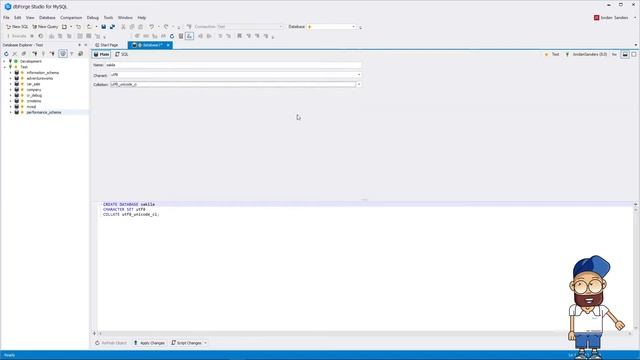Click the New SQL toolbar button
Viewport: 640px width, 360px height.
coord(17,27)
